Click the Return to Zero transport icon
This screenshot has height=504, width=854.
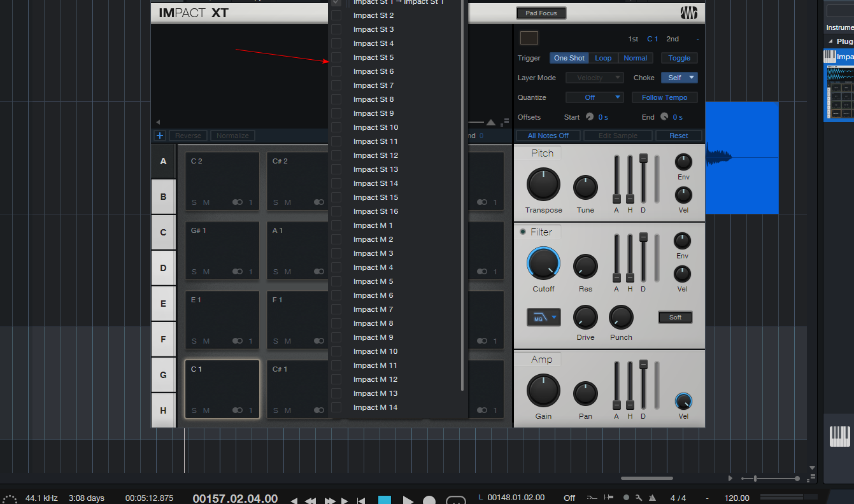360,501
